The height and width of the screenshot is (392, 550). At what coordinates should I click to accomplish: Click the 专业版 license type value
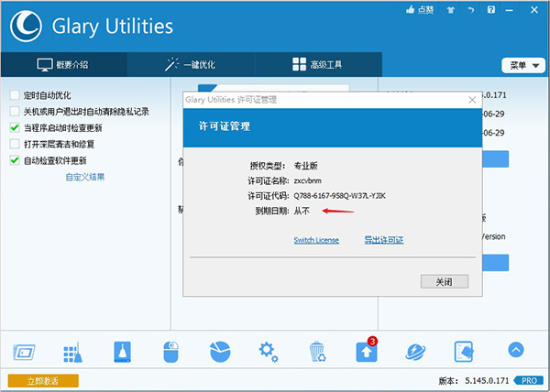click(x=305, y=166)
